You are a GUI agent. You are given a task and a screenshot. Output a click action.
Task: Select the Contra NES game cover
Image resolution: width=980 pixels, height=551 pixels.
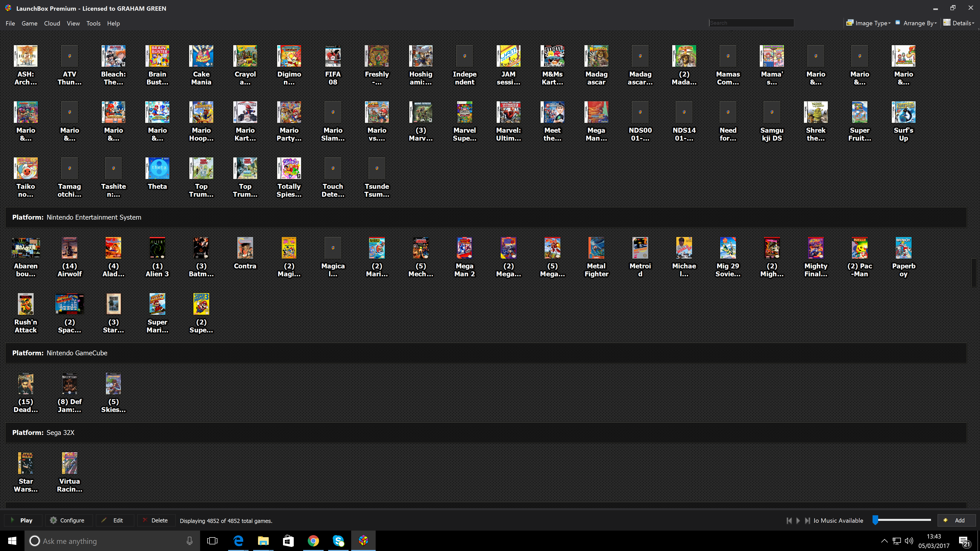[x=245, y=247]
